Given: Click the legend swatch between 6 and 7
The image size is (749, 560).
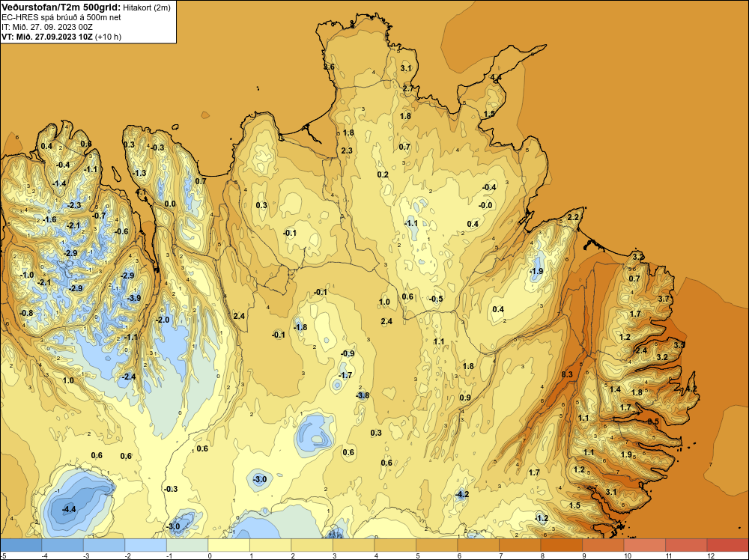Looking at the screenshot, I should (478, 545).
